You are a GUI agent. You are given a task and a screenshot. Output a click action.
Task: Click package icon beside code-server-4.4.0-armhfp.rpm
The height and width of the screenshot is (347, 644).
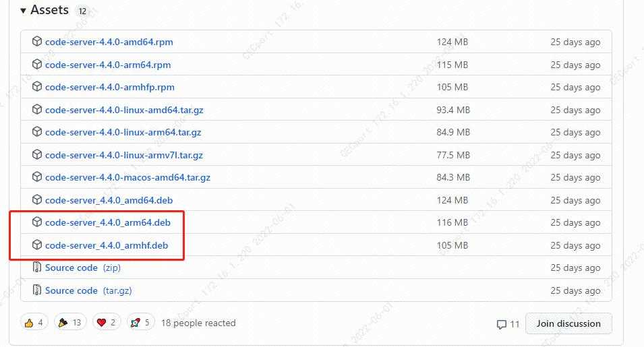tap(37, 86)
